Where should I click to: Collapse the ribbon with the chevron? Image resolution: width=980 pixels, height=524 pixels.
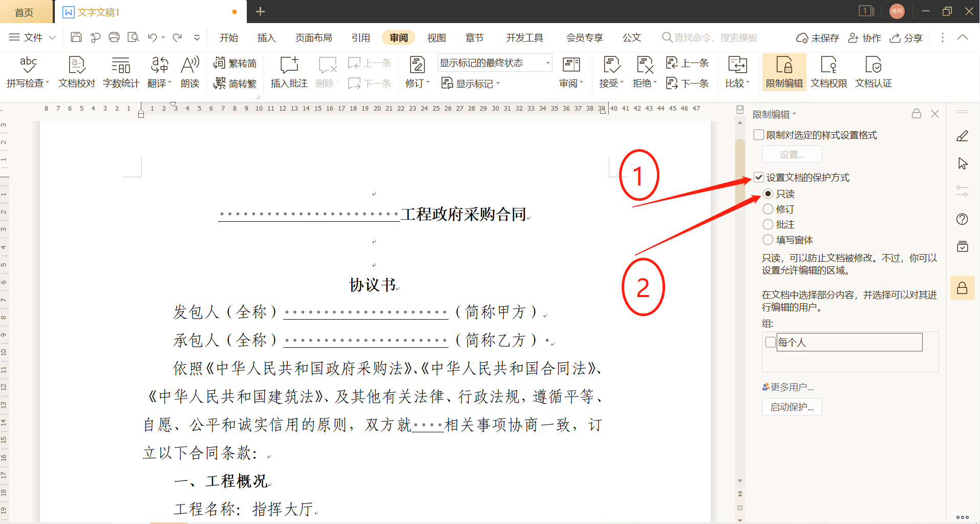[963, 37]
